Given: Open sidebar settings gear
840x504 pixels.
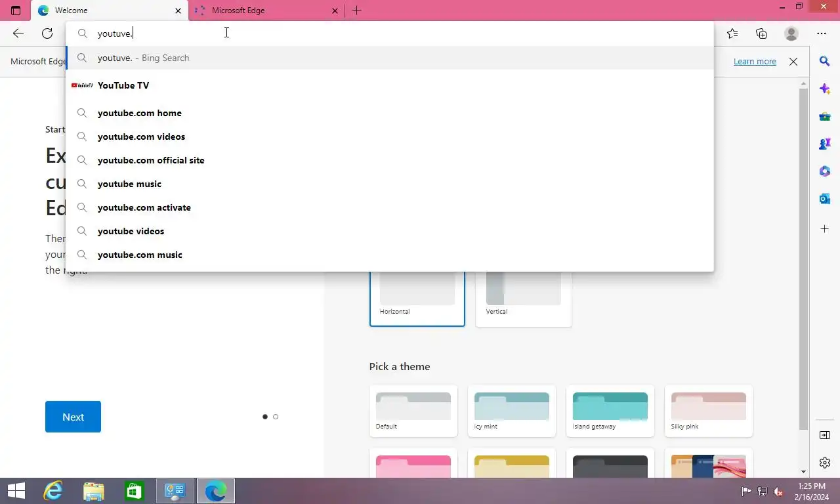Looking at the screenshot, I should (x=825, y=463).
